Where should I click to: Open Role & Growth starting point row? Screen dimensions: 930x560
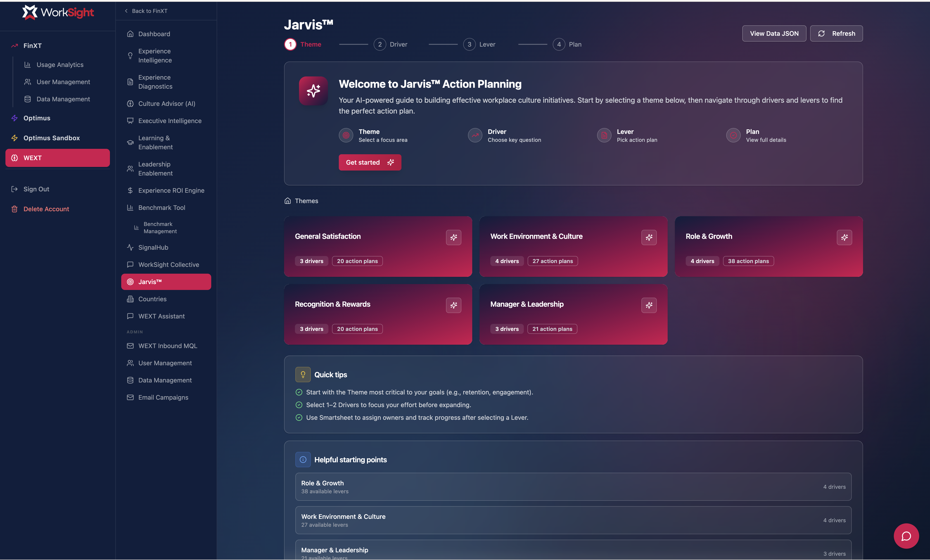point(573,487)
